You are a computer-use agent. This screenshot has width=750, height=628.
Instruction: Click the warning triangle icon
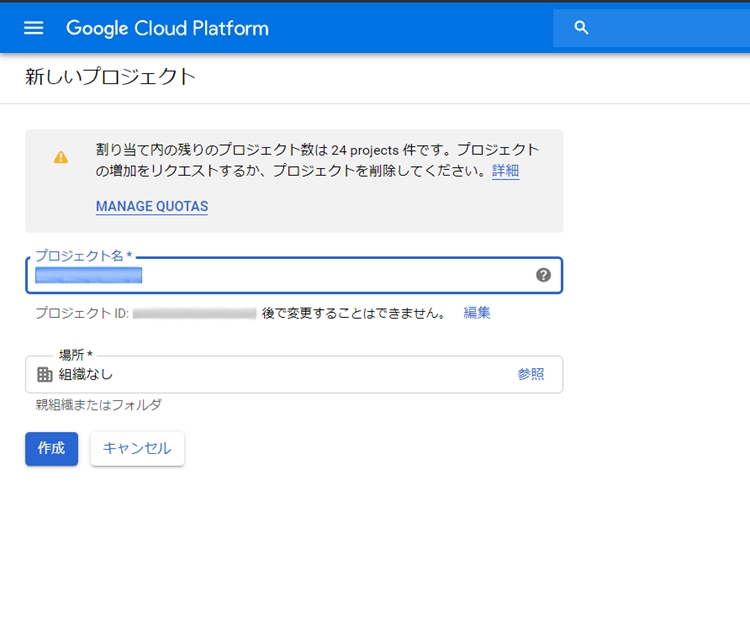tap(61, 157)
